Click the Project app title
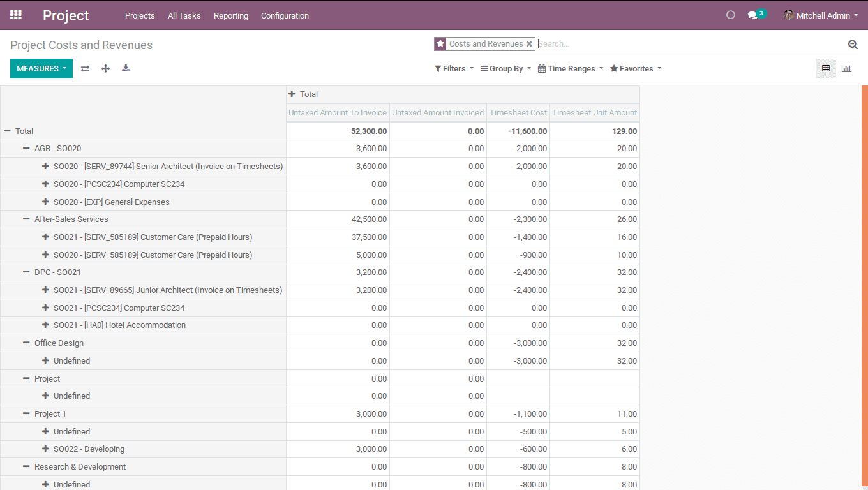This screenshot has width=868, height=490. tap(66, 15)
